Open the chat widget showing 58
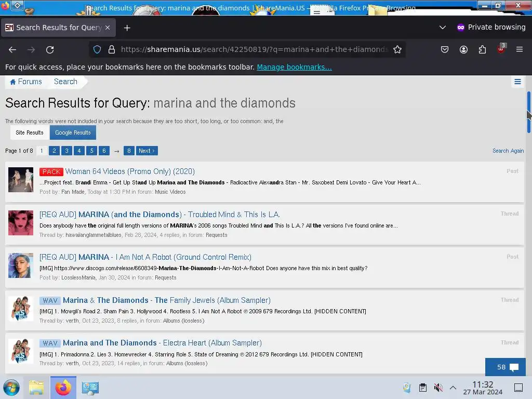Screen dimensions: 532x399 click(x=506, y=367)
